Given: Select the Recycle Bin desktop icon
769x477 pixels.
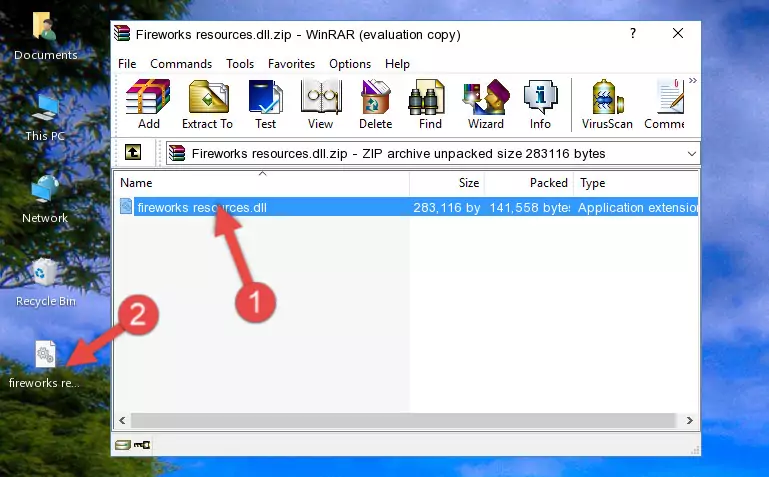Looking at the screenshot, I should (46, 283).
